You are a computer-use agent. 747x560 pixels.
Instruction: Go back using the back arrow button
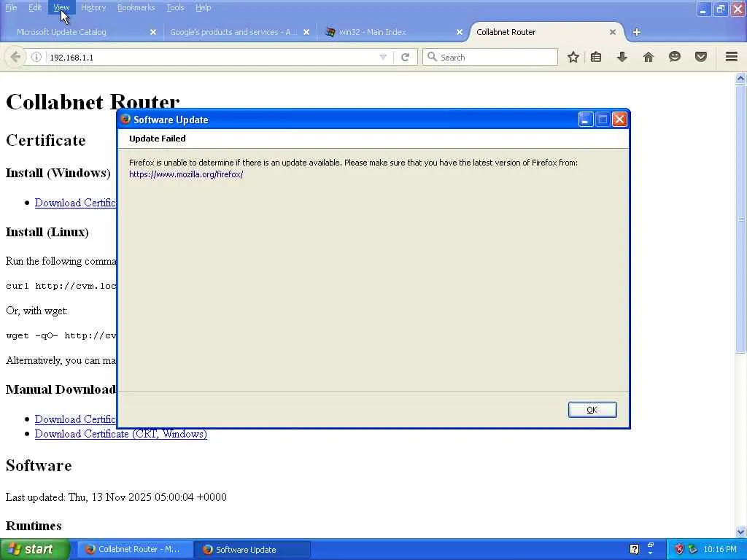[x=15, y=57]
